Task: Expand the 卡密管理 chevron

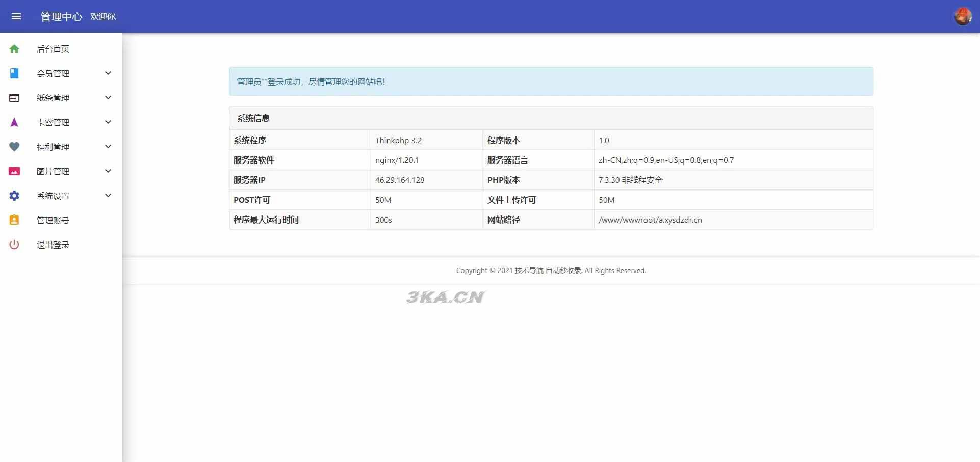Action: 108,122
